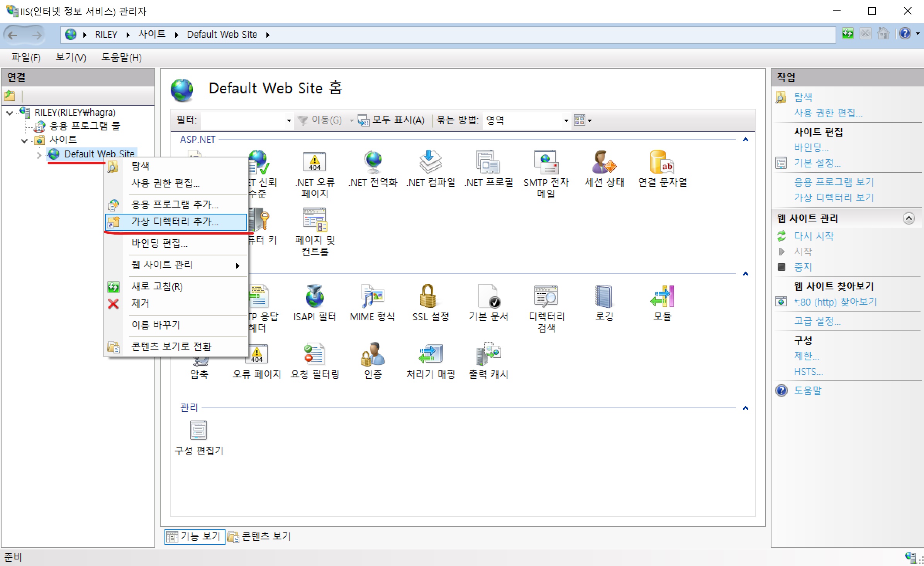Switch to the 기능 보기 tab
This screenshot has width=924, height=566.
pos(195,537)
